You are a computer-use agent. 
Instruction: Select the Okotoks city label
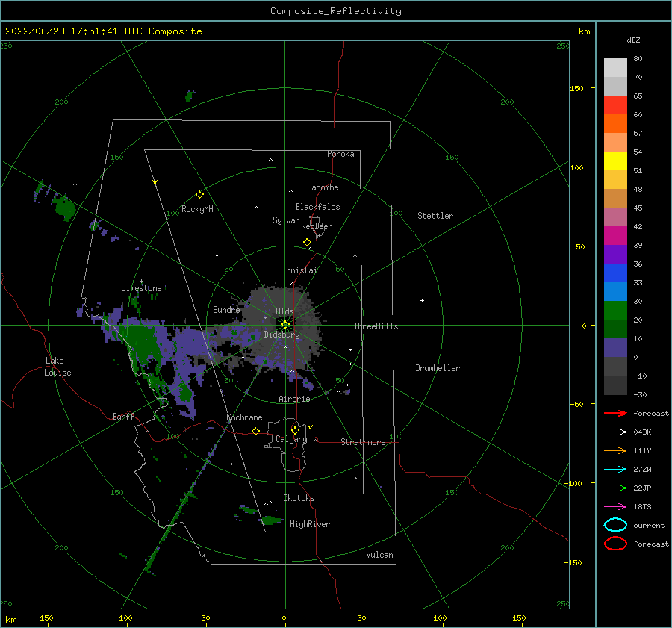pyautogui.click(x=299, y=498)
